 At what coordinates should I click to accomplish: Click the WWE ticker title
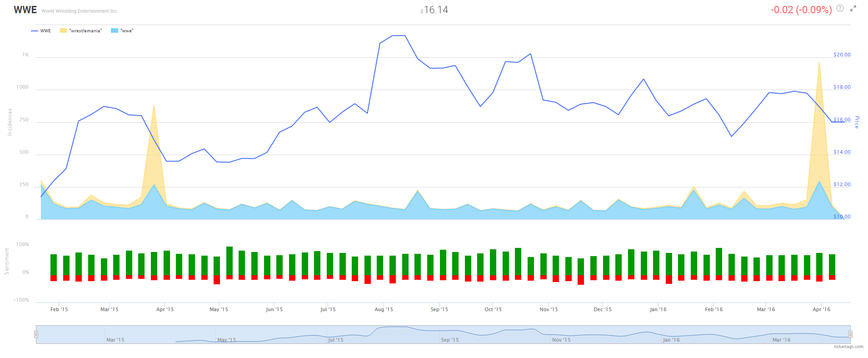coord(25,10)
